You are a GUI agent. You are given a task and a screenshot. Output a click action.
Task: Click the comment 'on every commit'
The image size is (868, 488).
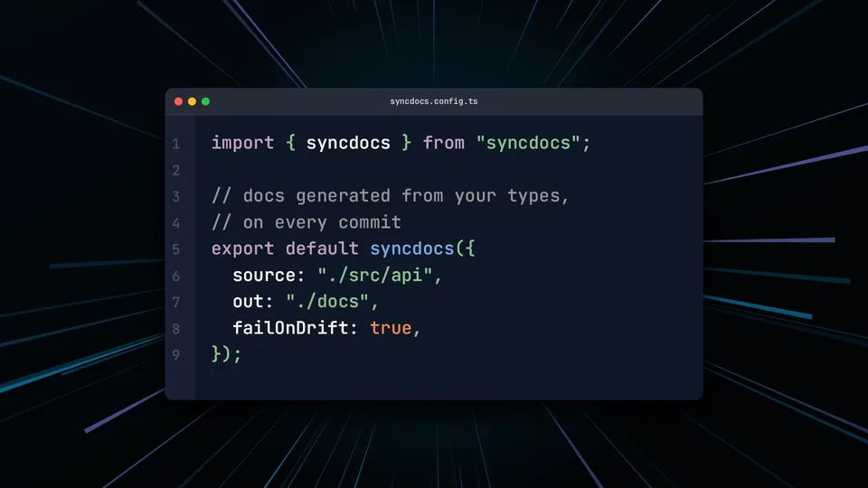click(307, 222)
